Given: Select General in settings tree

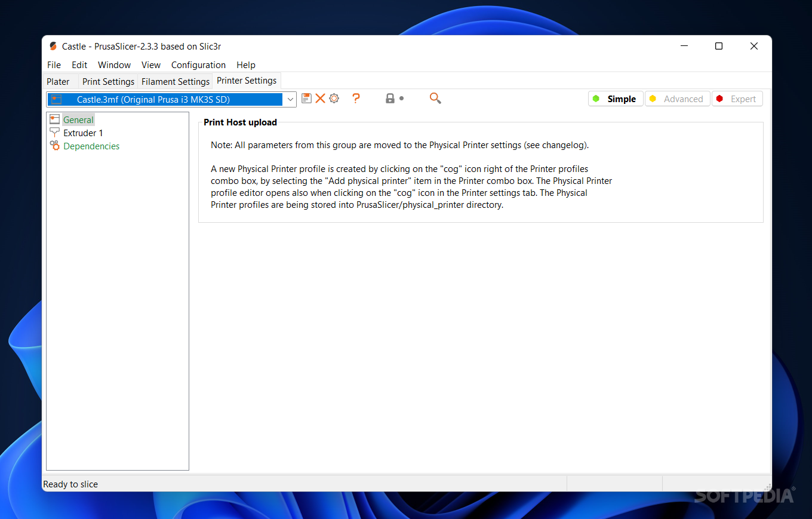Looking at the screenshot, I should click(x=78, y=119).
